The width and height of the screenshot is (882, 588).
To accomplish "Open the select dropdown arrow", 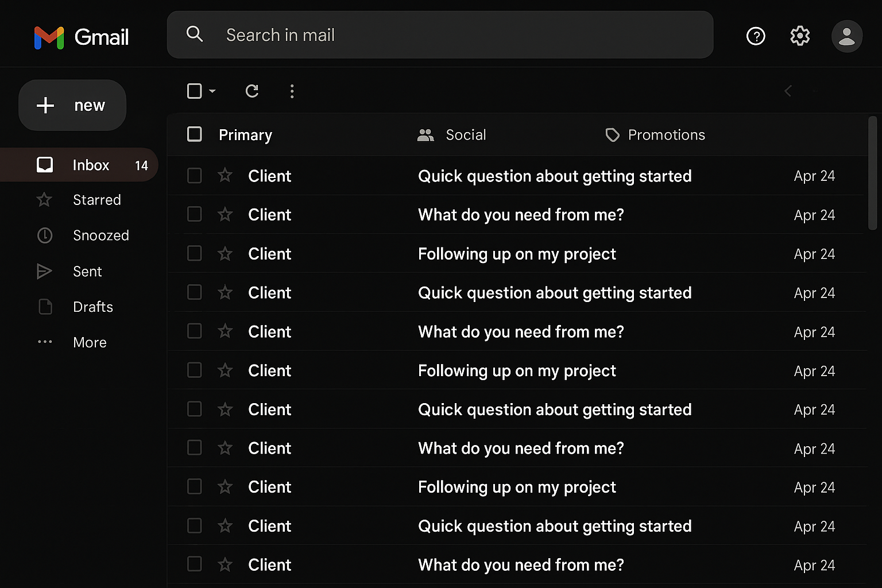I will pyautogui.click(x=212, y=91).
